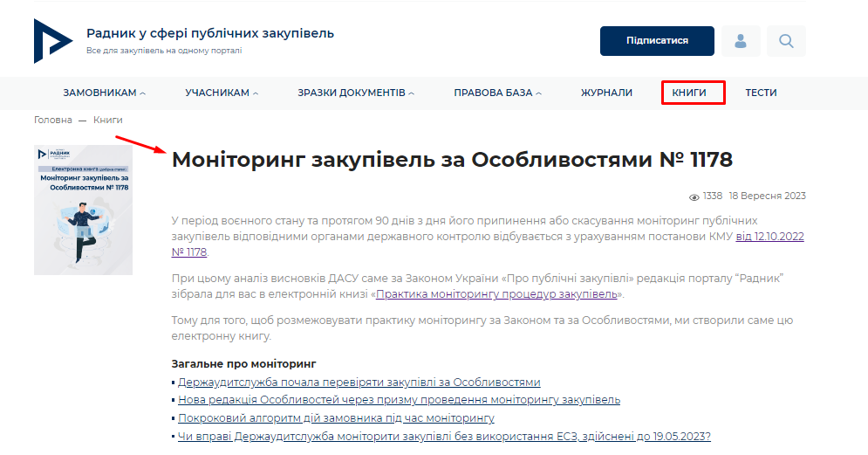Image resolution: width=868 pixels, height=455 pixels.
Task: Open the book cover thumbnail image
Action: 83,210
